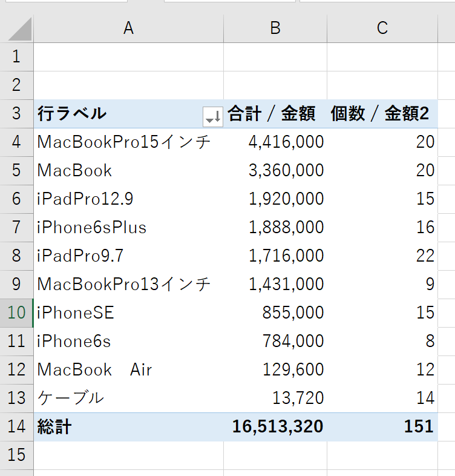
Task: Open the 行ラベル filter dropdown
Action: pyautogui.click(x=213, y=115)
